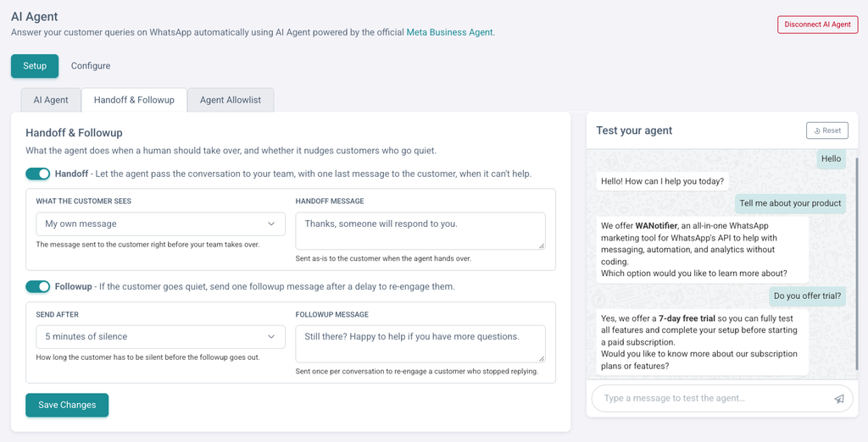Click the 'Tell me about your product' message
Screen dimensions: 868x442
pos(791,203)
